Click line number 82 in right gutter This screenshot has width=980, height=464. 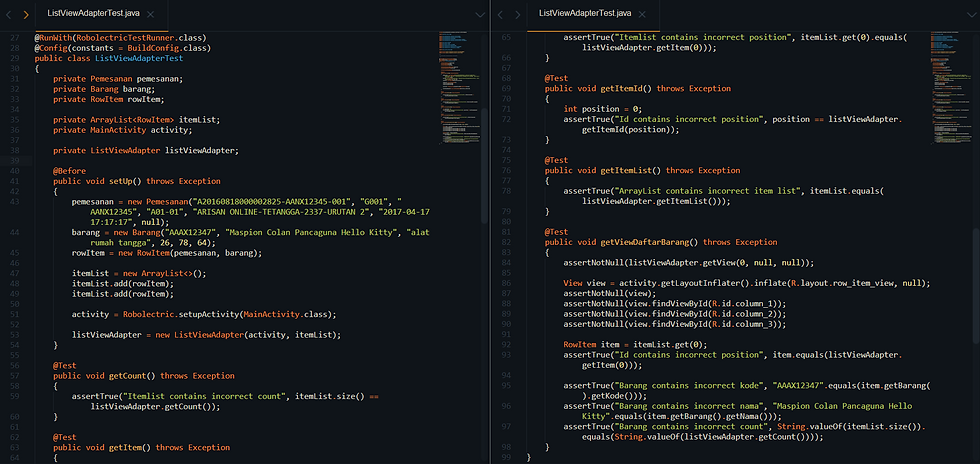(506, 242)
